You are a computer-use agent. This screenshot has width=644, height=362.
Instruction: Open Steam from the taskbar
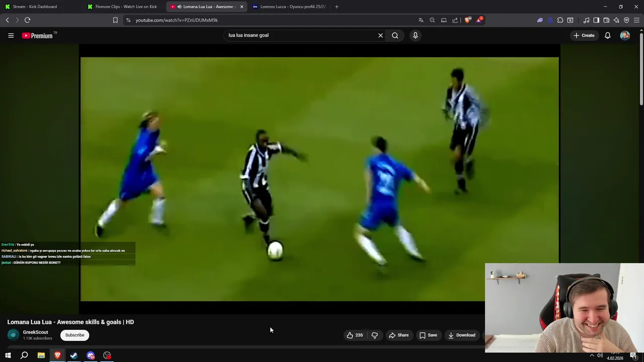pos(74,355)
